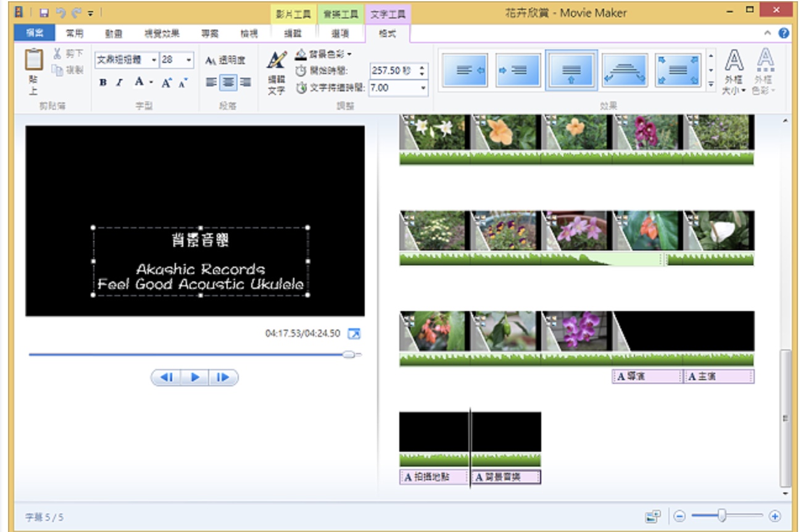806x532 pixels.
Task: Toggle italic on the caption text
Action: click(x=120, y=82)
